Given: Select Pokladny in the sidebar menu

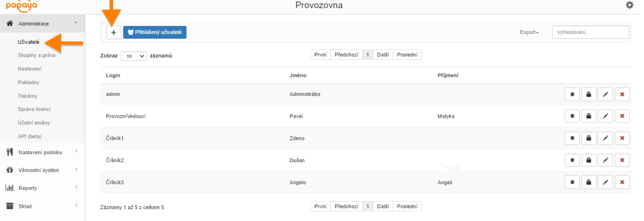Looking at the screenshot, I should (x=28, y=82).
